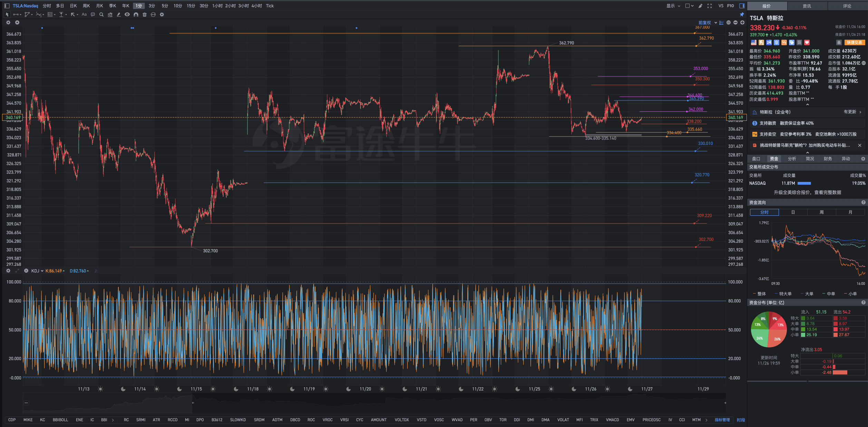Open VS comparison
The width and height of the screenshot is (868, 427).
click(721, 6)
